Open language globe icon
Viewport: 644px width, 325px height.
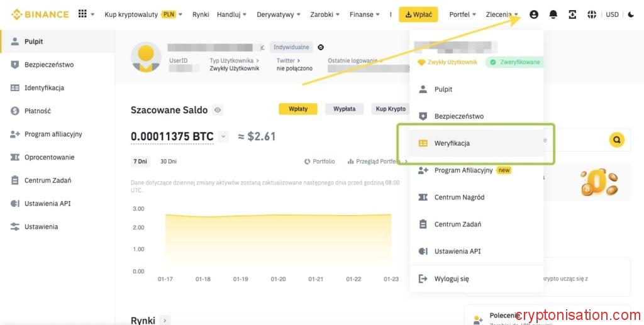click(x=592, y=14)
